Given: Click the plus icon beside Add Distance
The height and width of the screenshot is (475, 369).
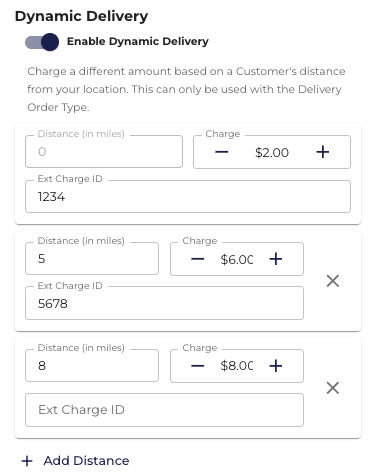Looking at the screenshot, I should point(27,461).
